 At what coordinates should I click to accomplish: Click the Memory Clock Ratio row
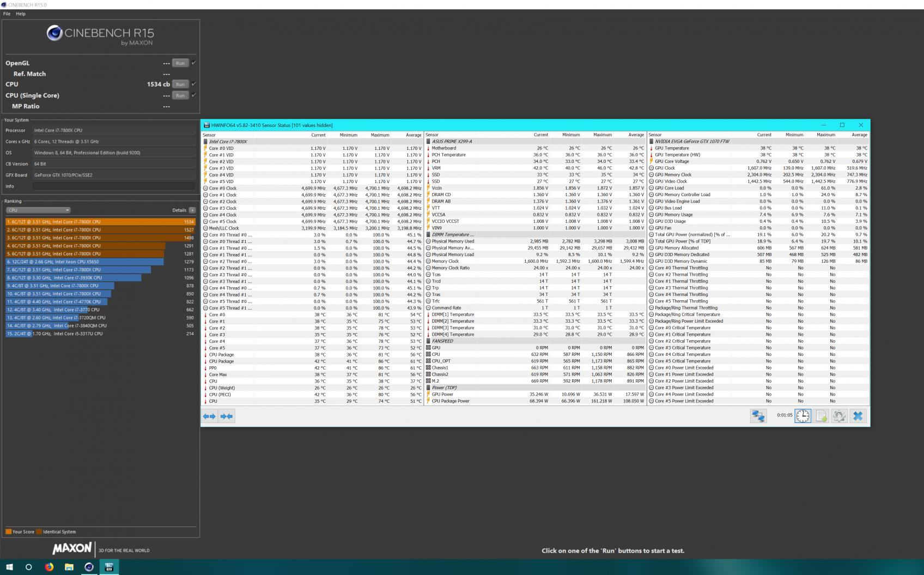coord(535,268)
